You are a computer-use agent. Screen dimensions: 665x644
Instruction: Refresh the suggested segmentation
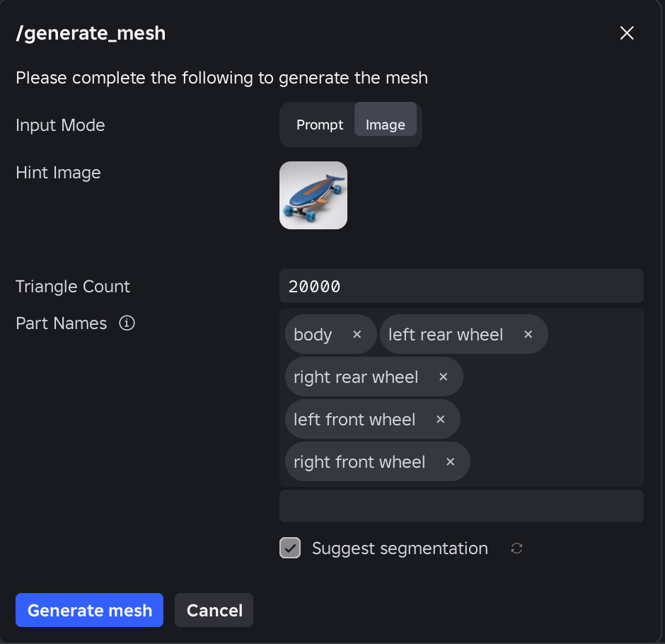tap(516, 548)
